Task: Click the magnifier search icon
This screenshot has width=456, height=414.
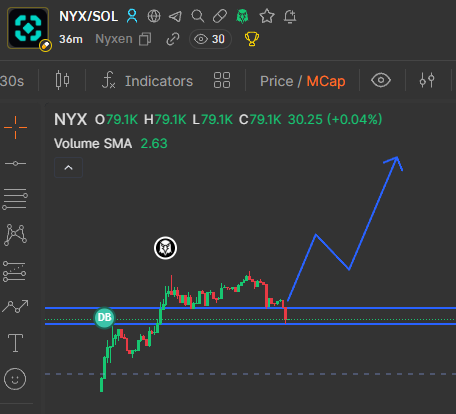Action: click(x=198, y=16)
